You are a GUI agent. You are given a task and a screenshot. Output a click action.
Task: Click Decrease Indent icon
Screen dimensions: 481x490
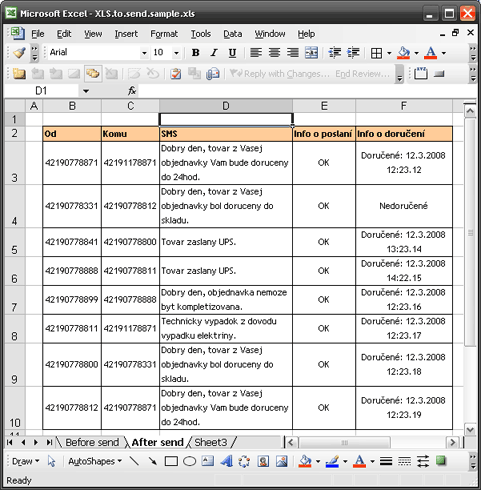pos(335,53)
